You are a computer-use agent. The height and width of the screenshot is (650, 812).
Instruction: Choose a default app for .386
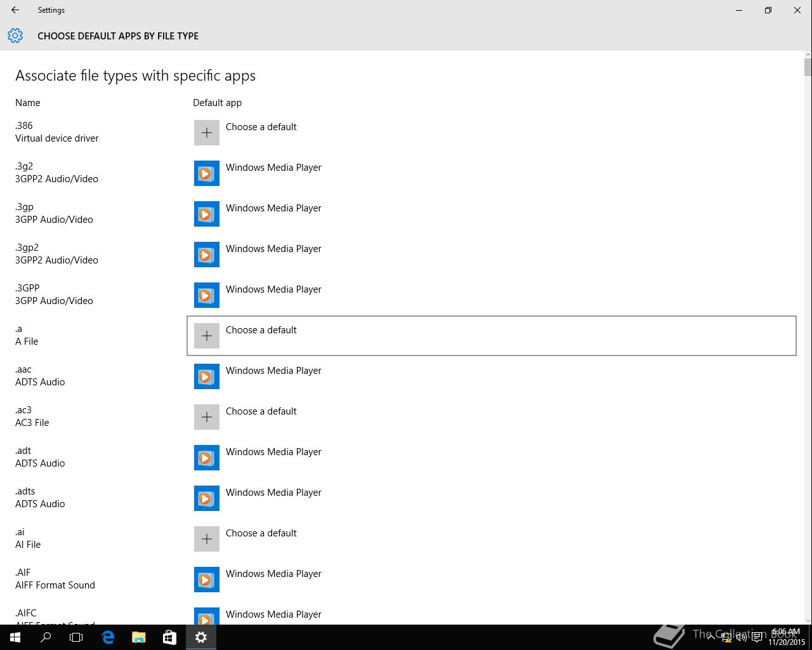(492, 133)
